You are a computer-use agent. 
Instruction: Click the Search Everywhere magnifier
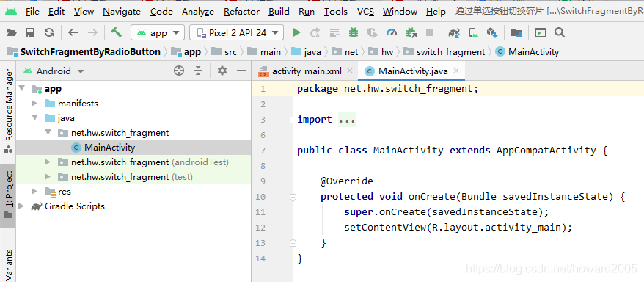560,32
